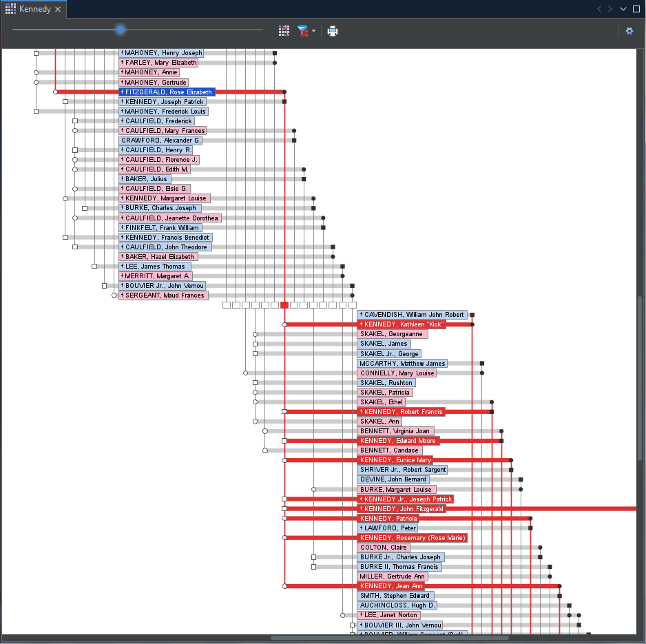Select SKAKEL Jr., George

(389, 353)
